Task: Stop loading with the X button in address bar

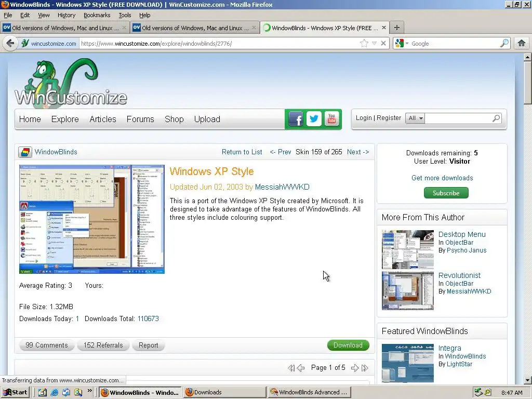Action: coord(383,44)
